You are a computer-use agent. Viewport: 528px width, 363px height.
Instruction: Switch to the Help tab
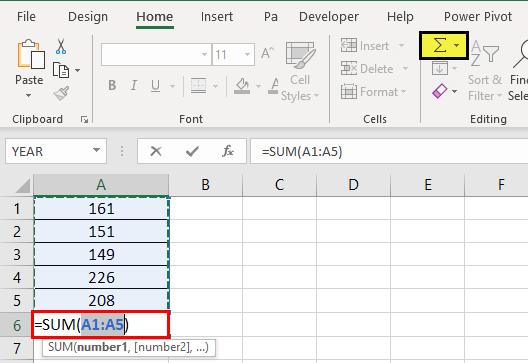pyautogui.click(x=400, y=16)
